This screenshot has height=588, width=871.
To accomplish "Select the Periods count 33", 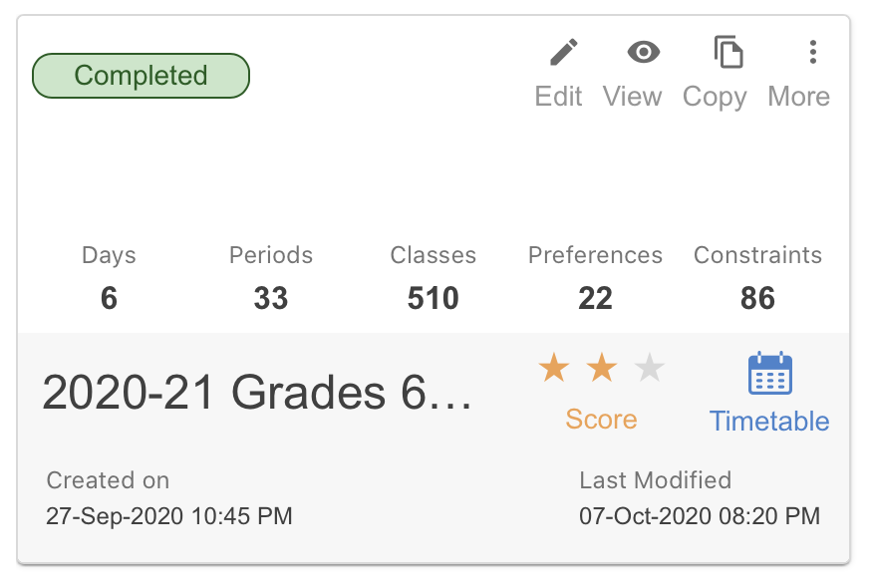I will [271, 298].
